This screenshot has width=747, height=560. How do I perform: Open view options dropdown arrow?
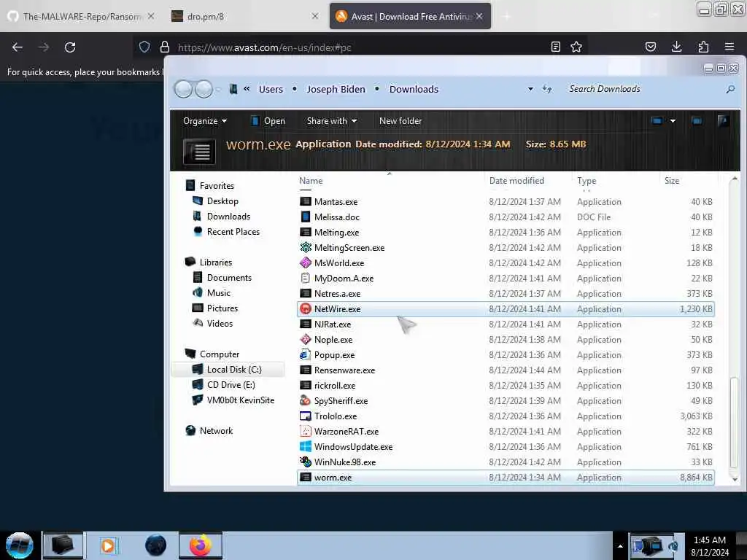[673, 121]
